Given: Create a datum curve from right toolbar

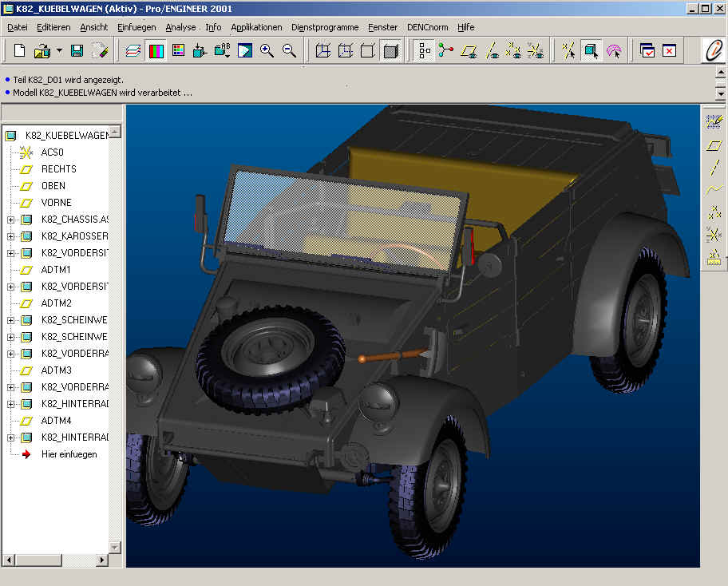Looking at the screenshot, I should point(714,189).
